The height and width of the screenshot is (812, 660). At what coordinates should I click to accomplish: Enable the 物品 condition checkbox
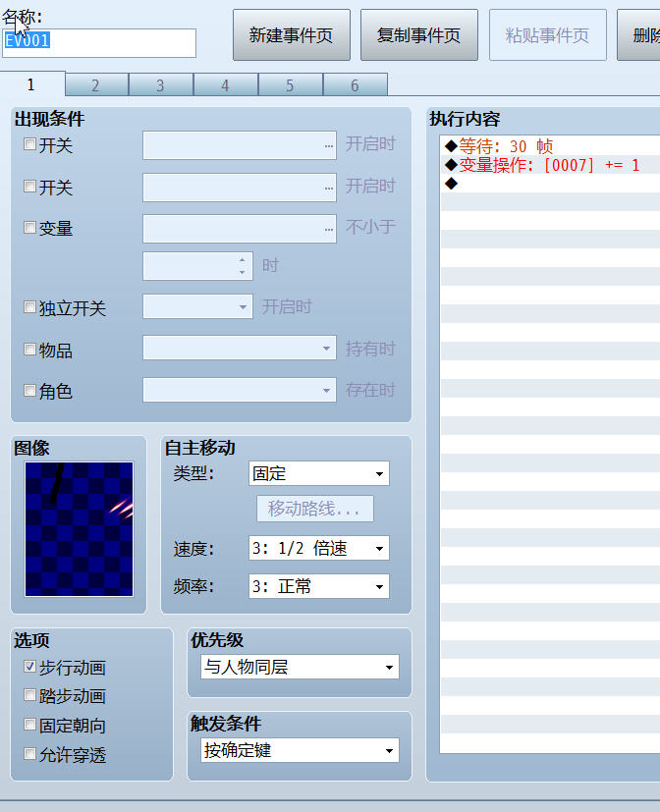coord(30,349)
